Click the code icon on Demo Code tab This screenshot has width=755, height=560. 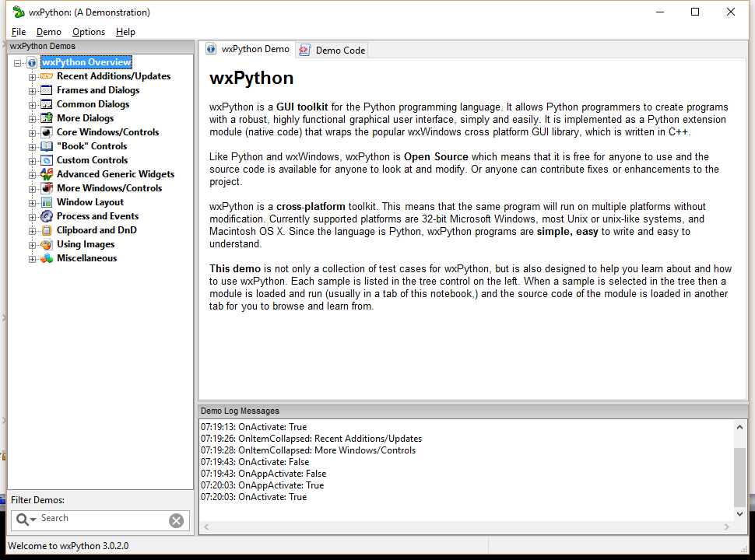[304, 50]
